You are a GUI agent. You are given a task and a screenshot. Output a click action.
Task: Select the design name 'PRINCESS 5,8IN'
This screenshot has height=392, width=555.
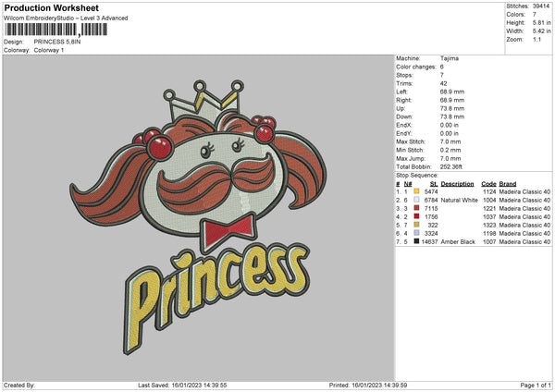(x=57, y=42)
